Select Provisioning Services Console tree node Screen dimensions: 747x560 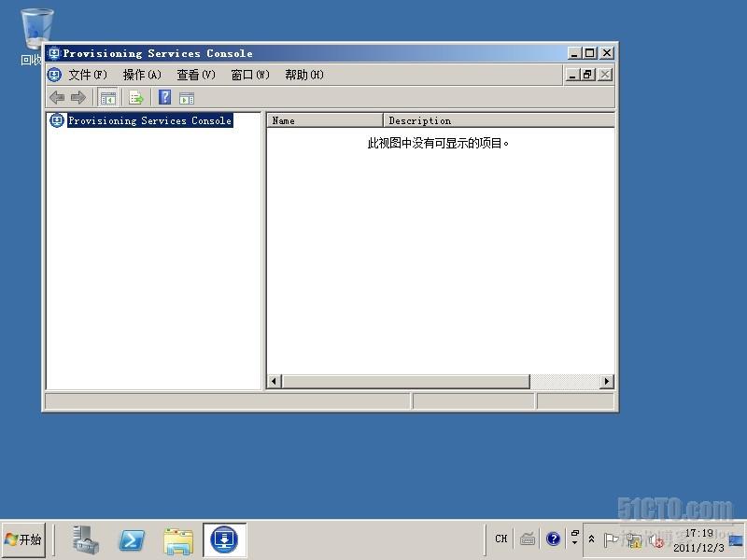(x=150, y=120)
